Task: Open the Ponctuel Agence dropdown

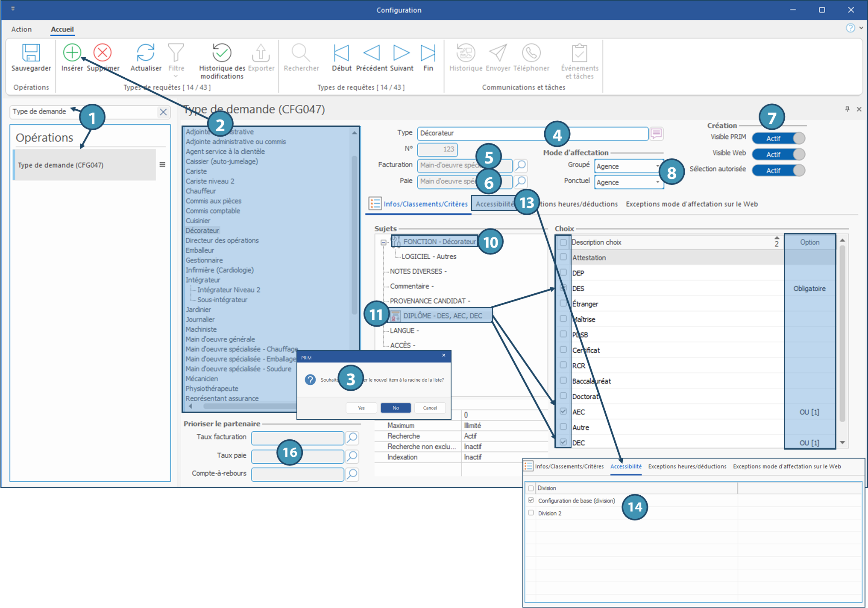Action: pyautogui.click(x=657, y=182)
